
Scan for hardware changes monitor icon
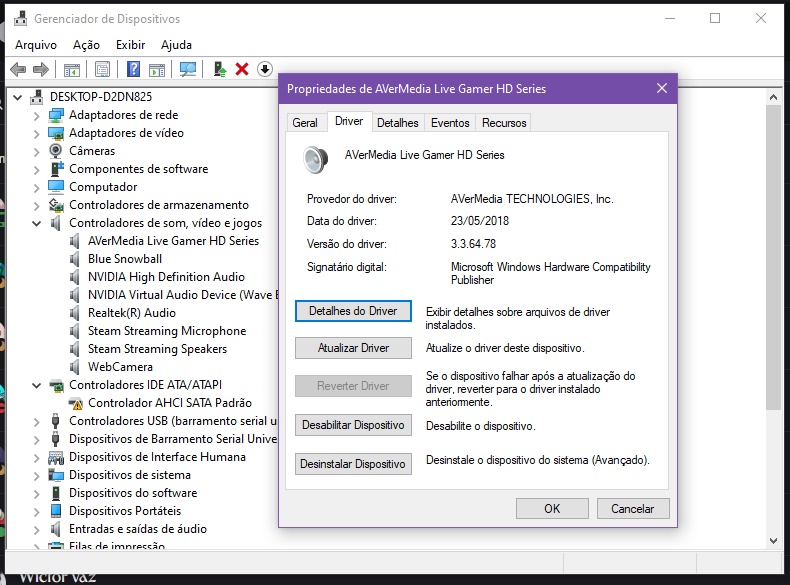[x=188, y=69]
